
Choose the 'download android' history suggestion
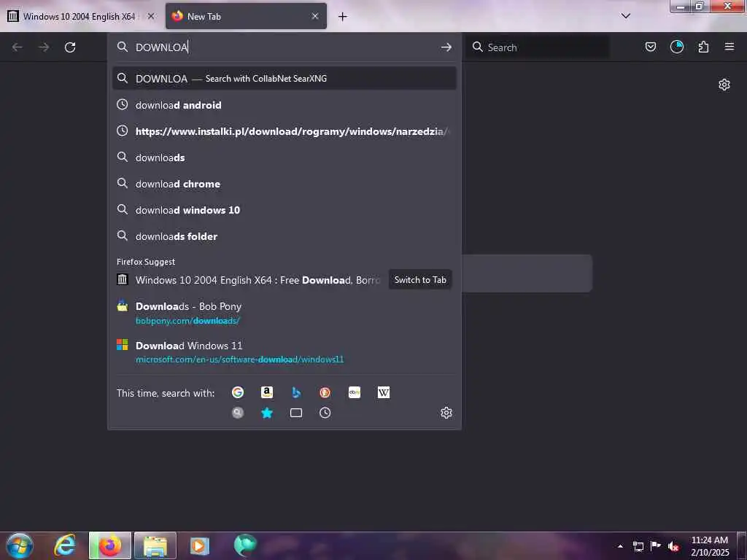coord(284,105)
